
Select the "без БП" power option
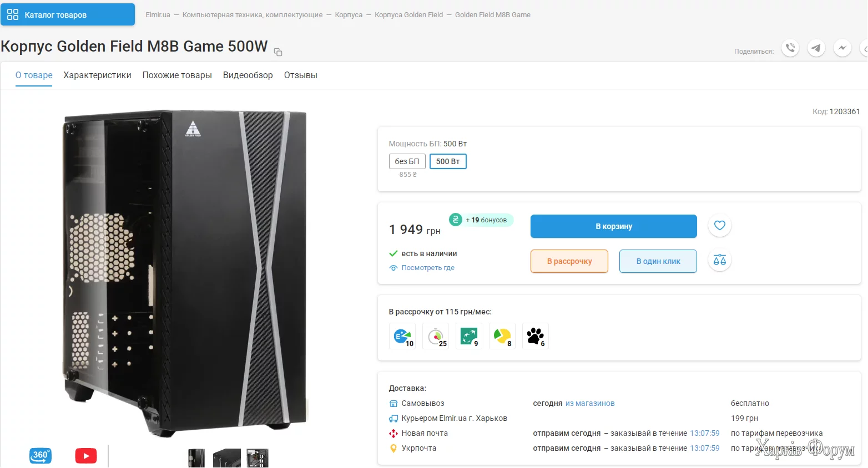tap(407, 161)
